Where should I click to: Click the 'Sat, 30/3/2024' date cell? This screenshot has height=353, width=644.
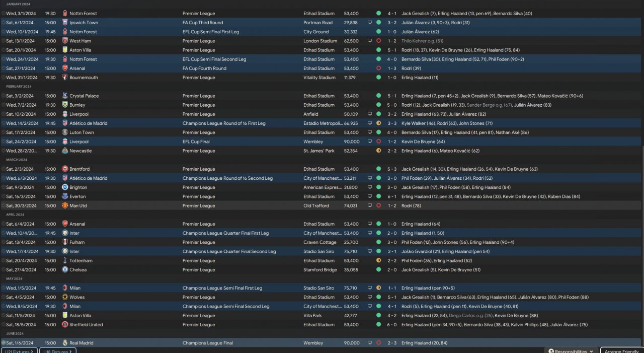[x=20, y=205]
